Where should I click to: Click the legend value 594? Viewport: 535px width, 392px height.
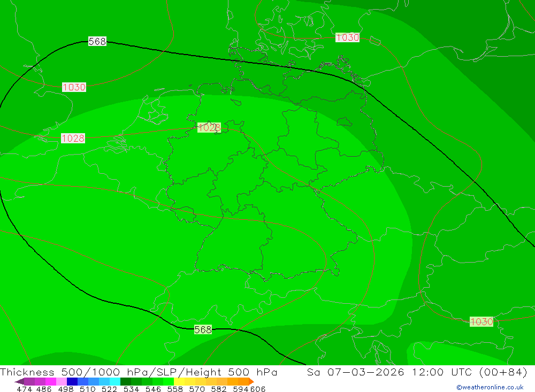click(240, 389)
